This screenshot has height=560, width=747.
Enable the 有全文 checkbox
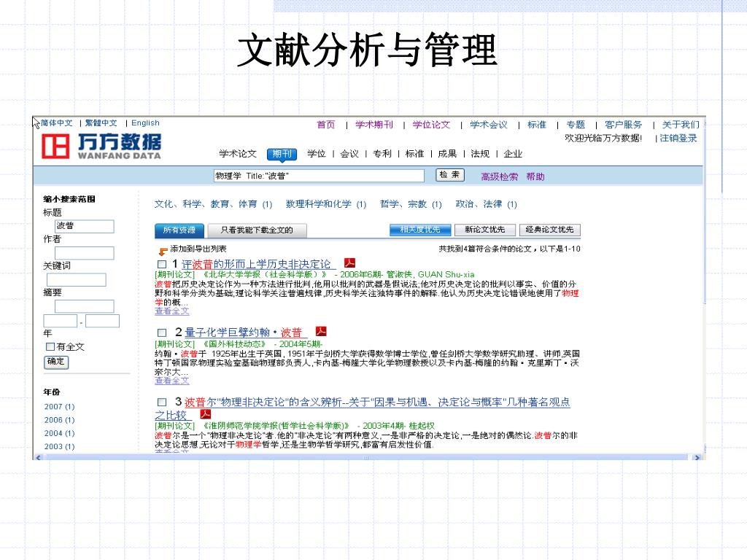[50, 346]
